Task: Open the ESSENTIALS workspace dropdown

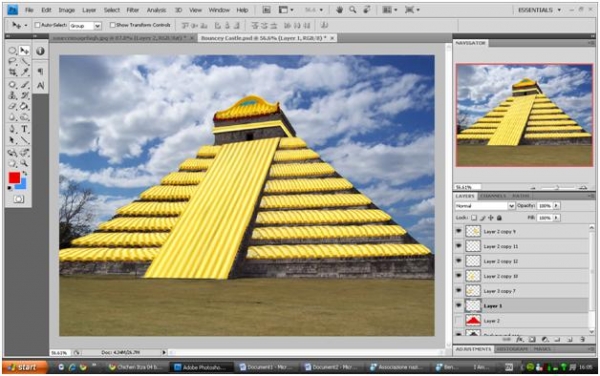Action: (x=540, y=10)
